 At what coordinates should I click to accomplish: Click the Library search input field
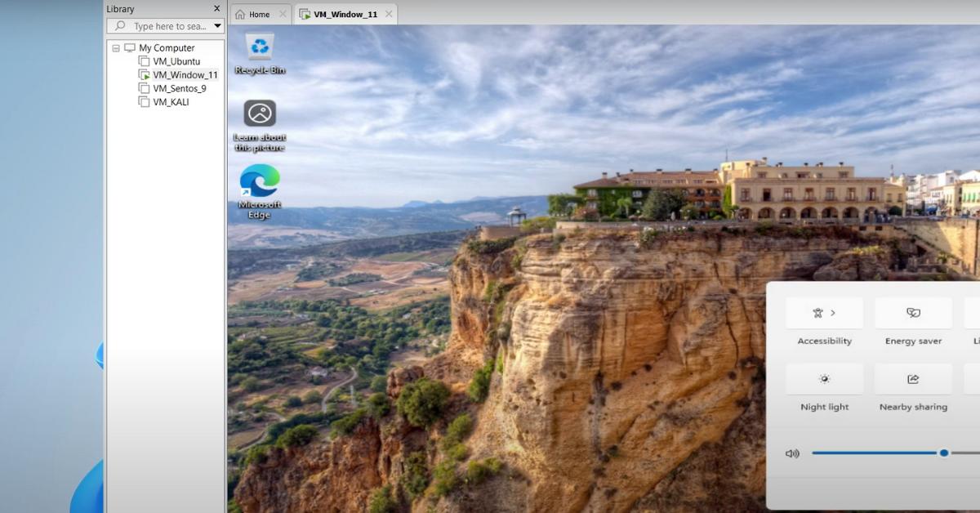[x=165, y=26]
